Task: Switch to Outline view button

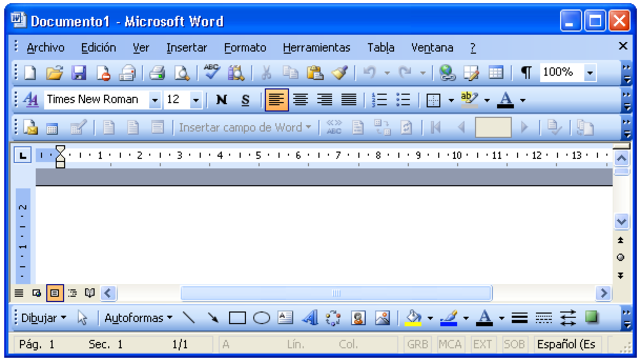Action: click(x=73, y=293)
